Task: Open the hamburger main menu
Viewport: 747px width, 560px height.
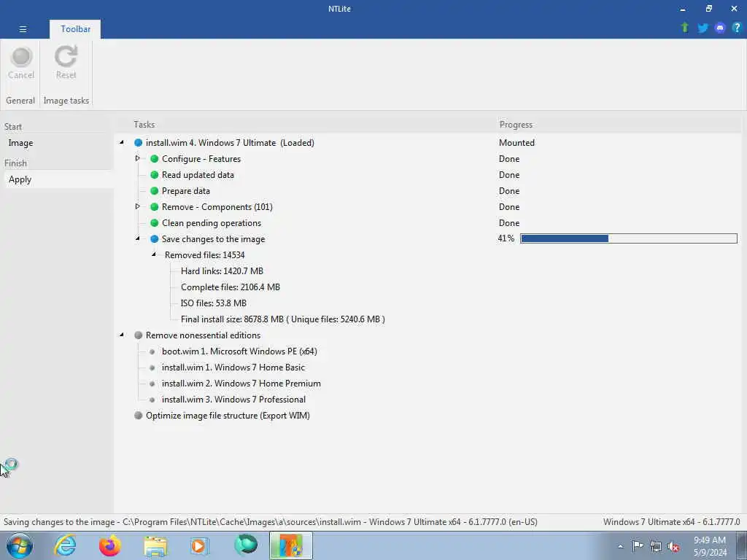Action: 23,29
